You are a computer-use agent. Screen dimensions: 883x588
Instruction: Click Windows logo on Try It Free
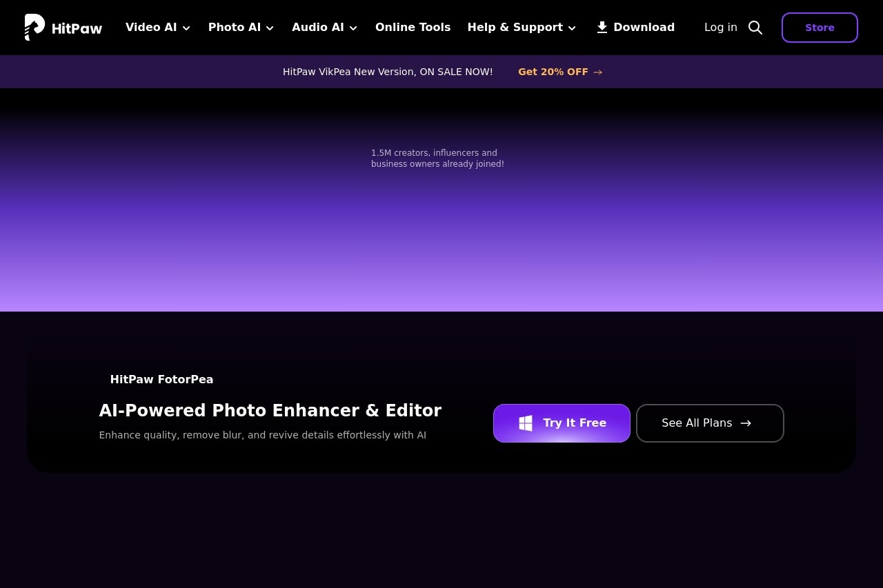tap(526, 423)
